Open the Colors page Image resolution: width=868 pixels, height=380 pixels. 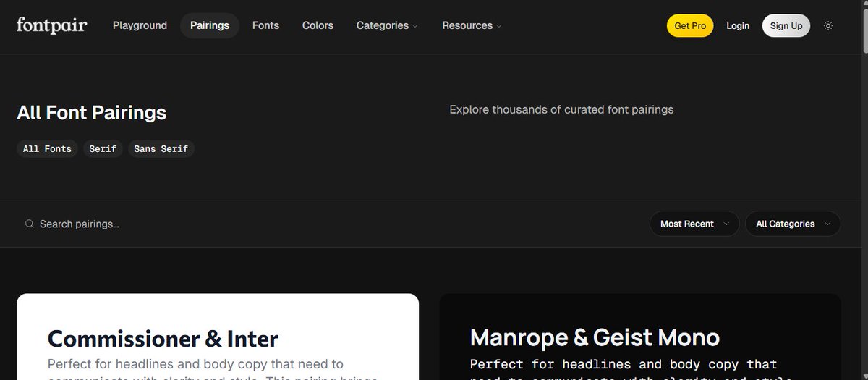point(318,25)
